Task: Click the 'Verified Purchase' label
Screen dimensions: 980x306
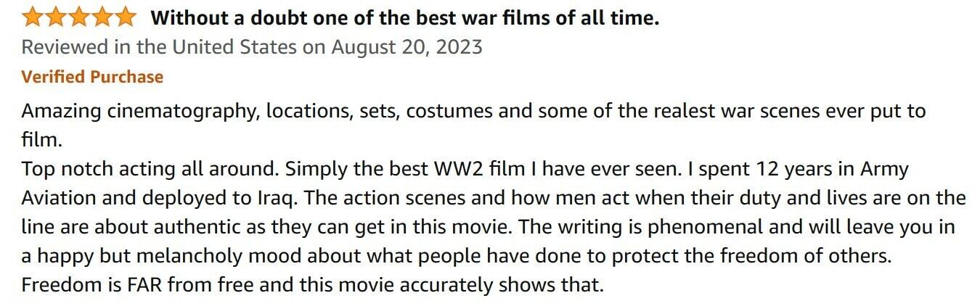Action: pos(92,77)
